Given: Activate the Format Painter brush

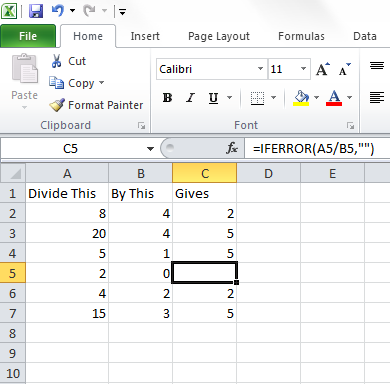Looking at the screenshot, I should (96, 105).
